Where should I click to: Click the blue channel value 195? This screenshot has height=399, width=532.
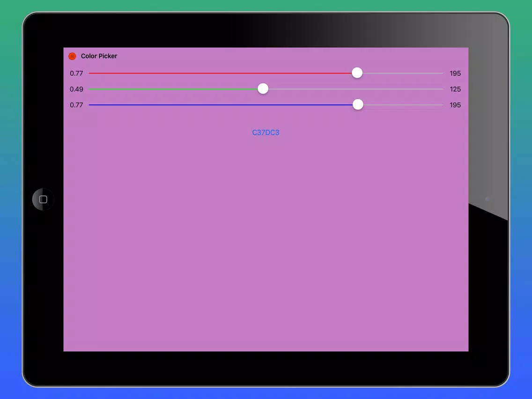coord(455,105)
